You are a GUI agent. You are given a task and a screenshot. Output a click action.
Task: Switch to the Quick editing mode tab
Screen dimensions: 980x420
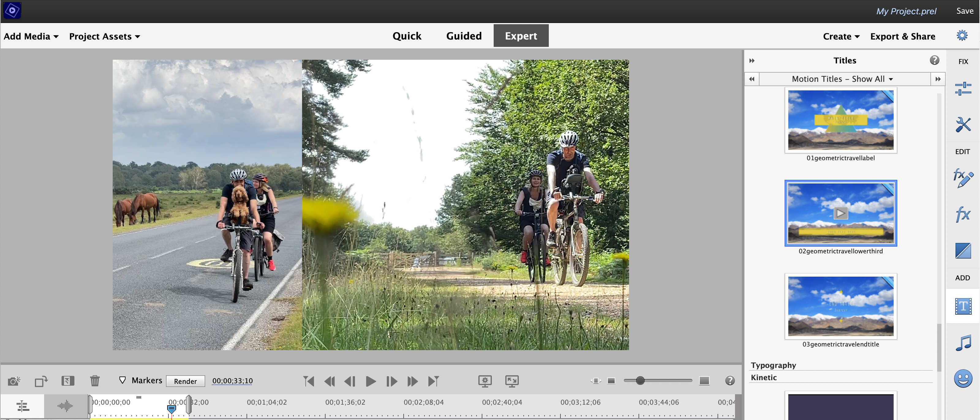(x=407, y=35)
